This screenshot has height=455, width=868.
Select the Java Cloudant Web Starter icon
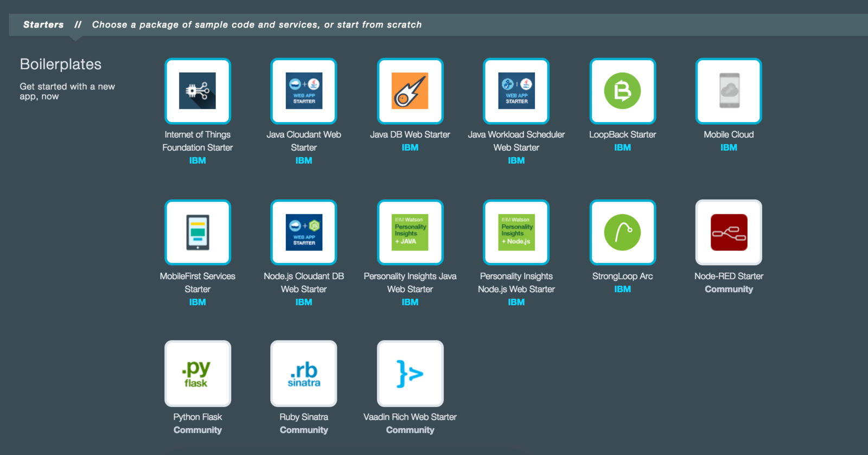coord(304,91)
